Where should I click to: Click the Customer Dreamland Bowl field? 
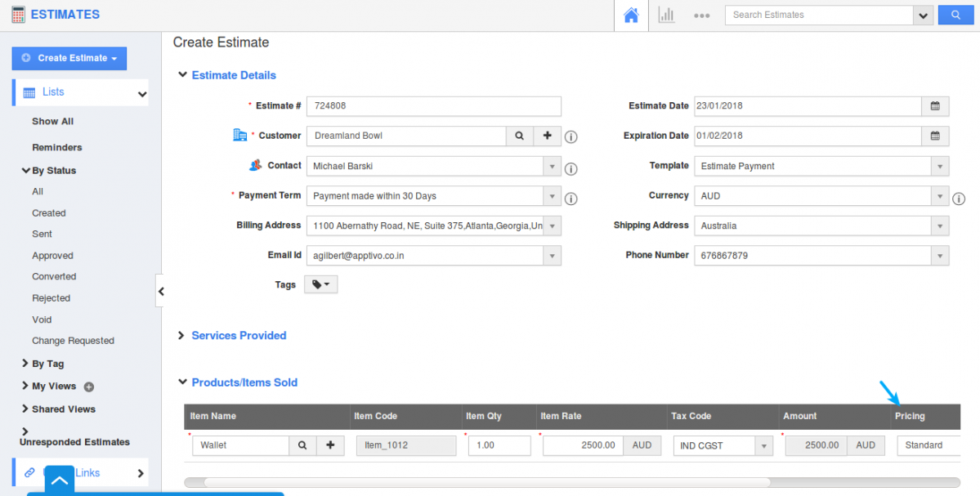(406, 136)
